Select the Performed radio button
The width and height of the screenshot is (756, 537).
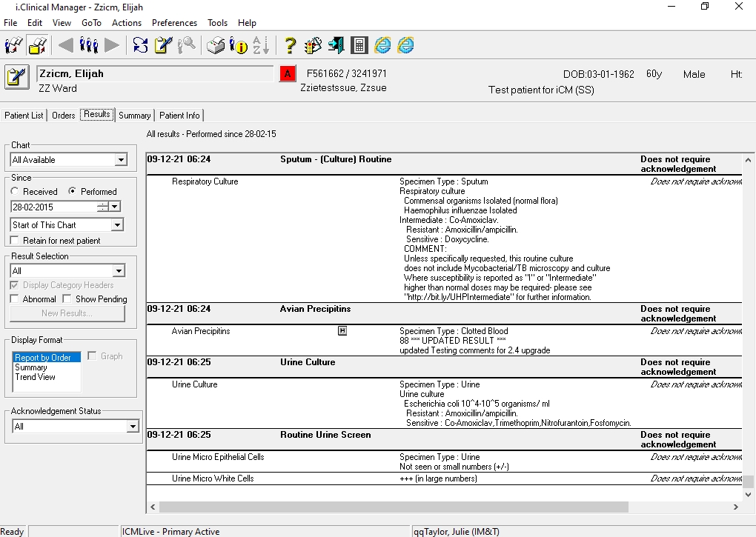[x=73, y=191]
